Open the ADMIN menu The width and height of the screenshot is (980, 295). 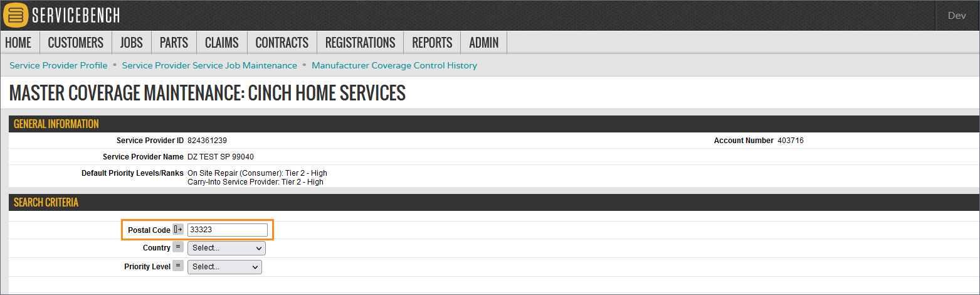click(x=484, y=43)
